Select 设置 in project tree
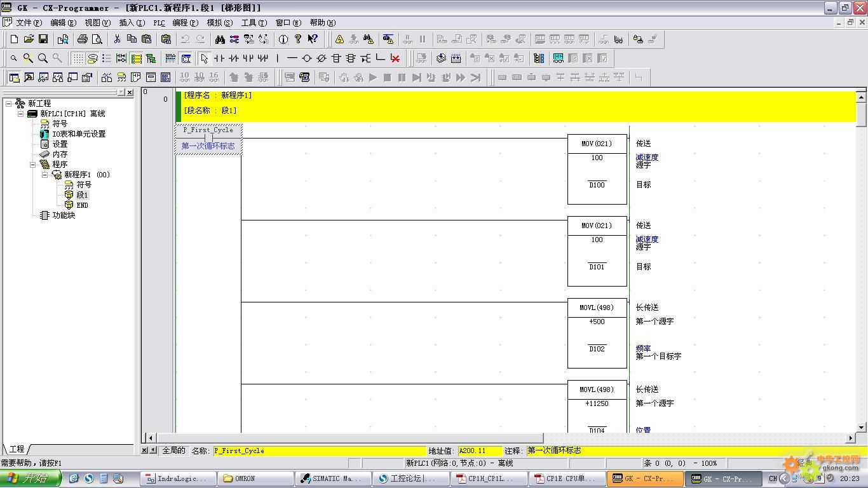Screen dimensions: 868x488 60,144
